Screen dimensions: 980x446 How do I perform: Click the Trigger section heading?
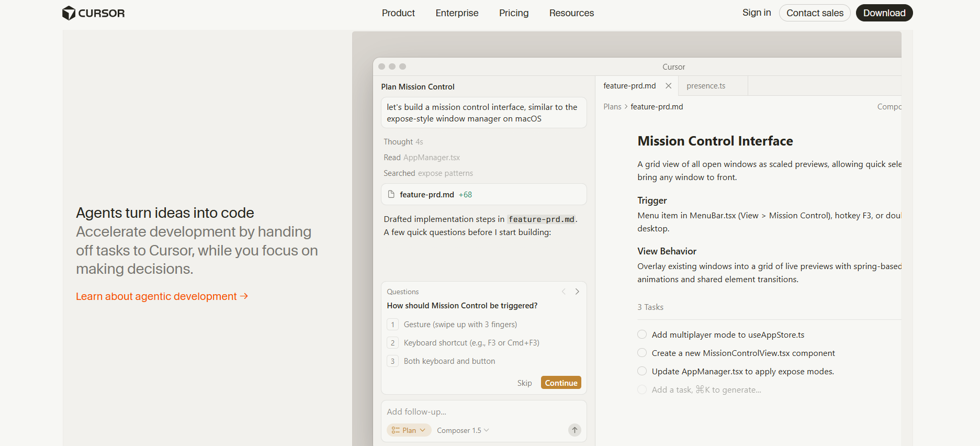coord(652,200)
